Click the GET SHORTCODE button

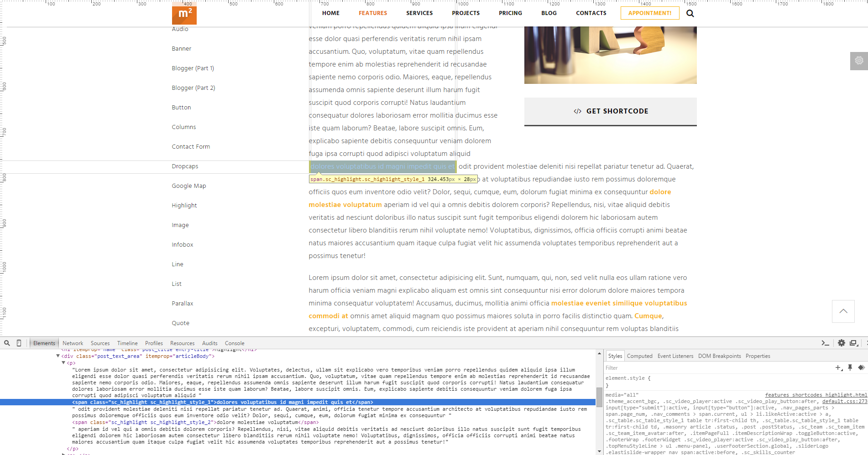[x=610, y=111]
